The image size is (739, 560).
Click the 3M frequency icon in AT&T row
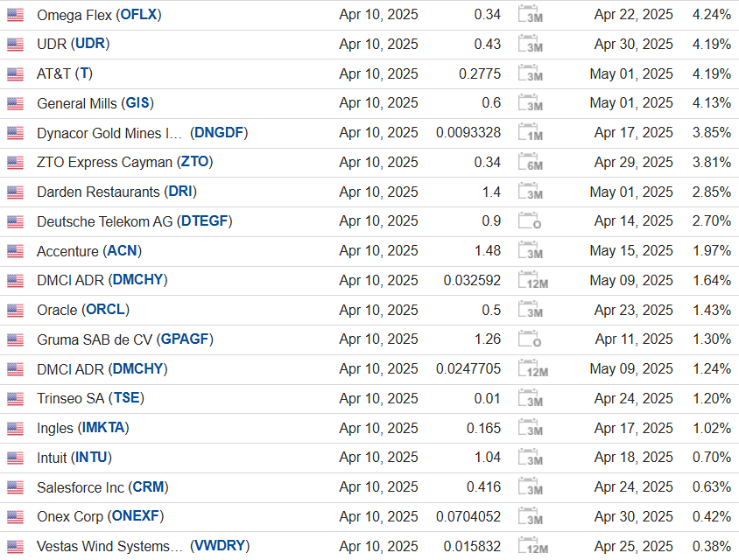pos(531,74)
